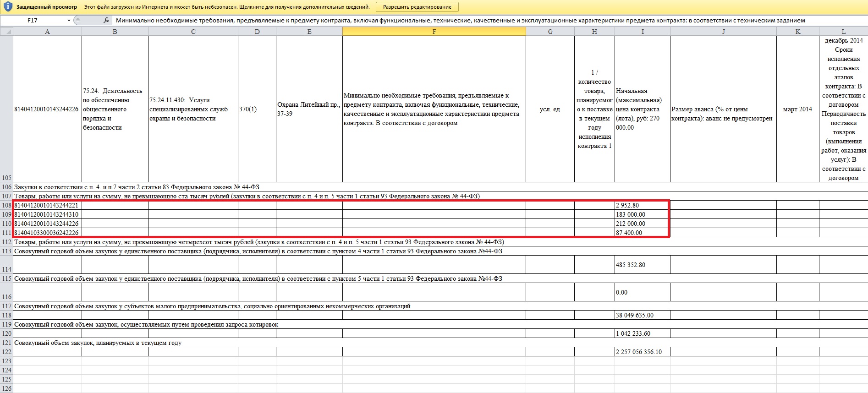This screenshot has width=868, height=393.
Task: Click cell 'Минимально необходимые требования' in column F
Action: tap(434, 109)
